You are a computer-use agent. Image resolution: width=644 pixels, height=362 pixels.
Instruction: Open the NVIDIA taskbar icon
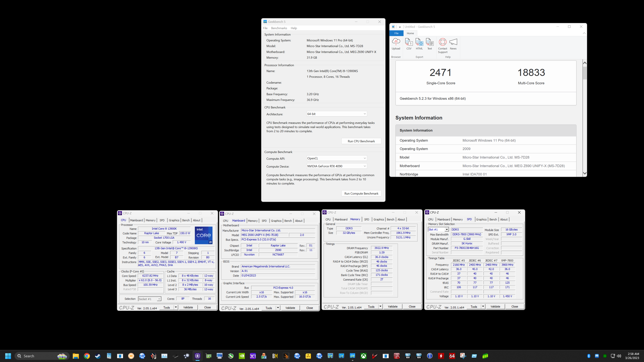tap(242, 356)
